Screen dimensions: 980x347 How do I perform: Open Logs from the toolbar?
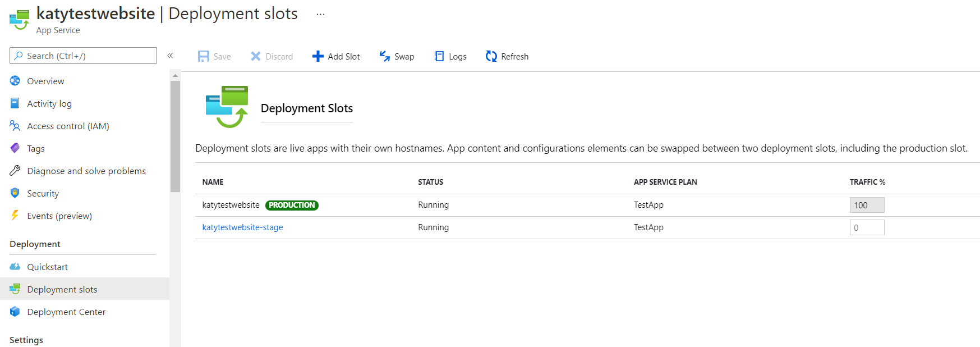point(450,56)
